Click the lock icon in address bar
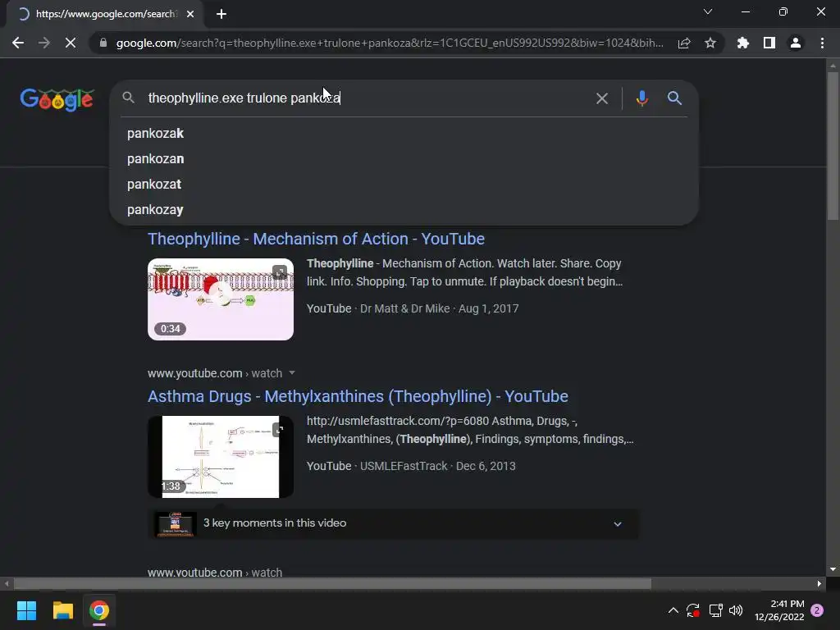Image resolution: width=840 pixels, height=630 pixels. coord(103,43)
